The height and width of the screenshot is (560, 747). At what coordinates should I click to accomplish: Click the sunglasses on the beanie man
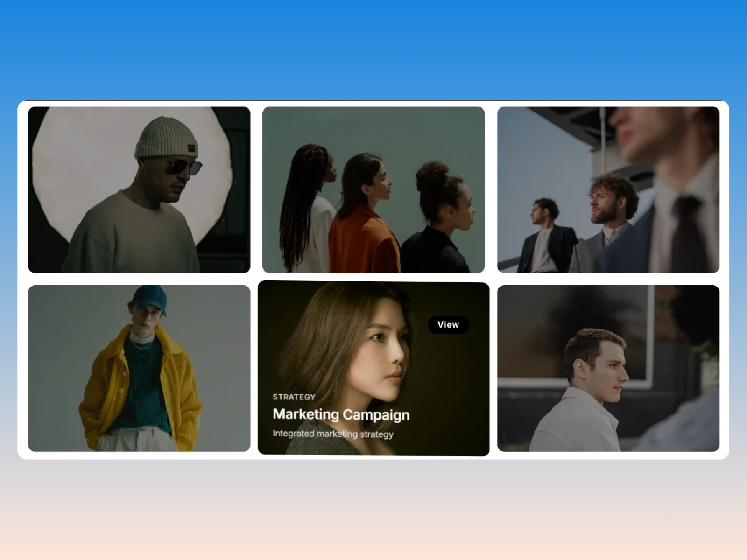pyautogui.click(x=183, y=167)
